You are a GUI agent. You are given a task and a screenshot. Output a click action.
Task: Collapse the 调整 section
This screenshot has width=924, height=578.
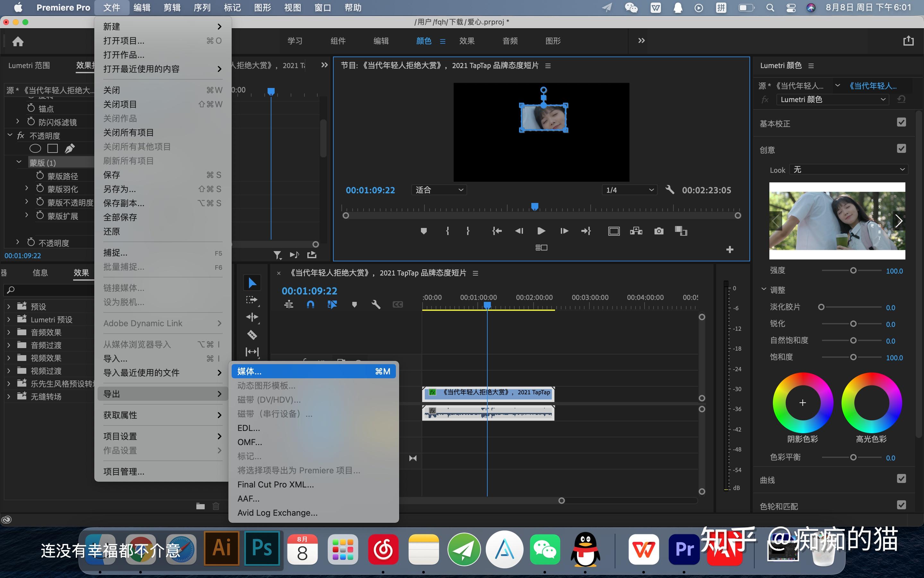tap(764, 289)
